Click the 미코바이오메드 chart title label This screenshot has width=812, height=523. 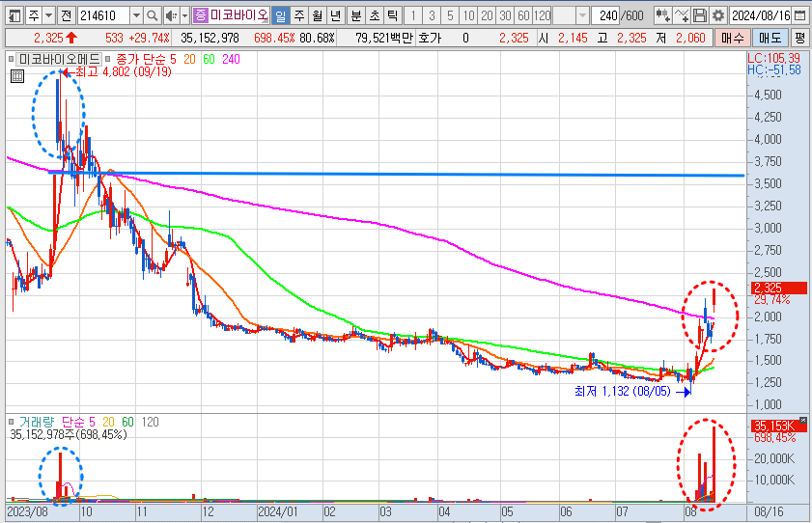(x=59, y=59)
